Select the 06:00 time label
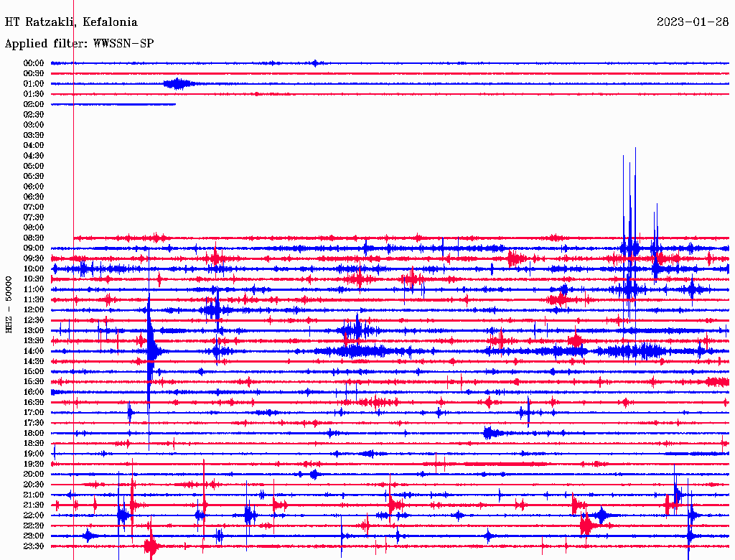The width and height of the screenshot is (735, 560). click(x=34, y=187)
